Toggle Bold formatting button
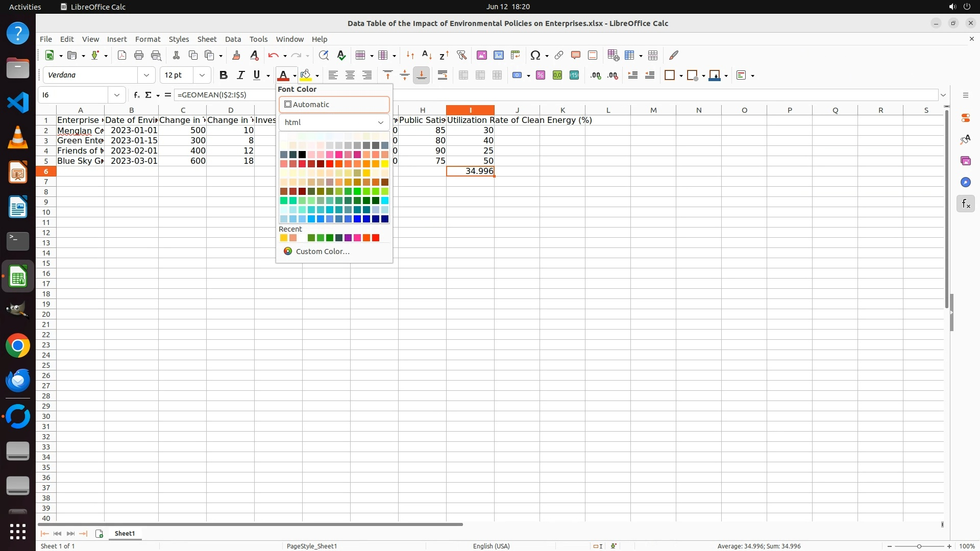 pyautogui.click(x=223, y=76)
